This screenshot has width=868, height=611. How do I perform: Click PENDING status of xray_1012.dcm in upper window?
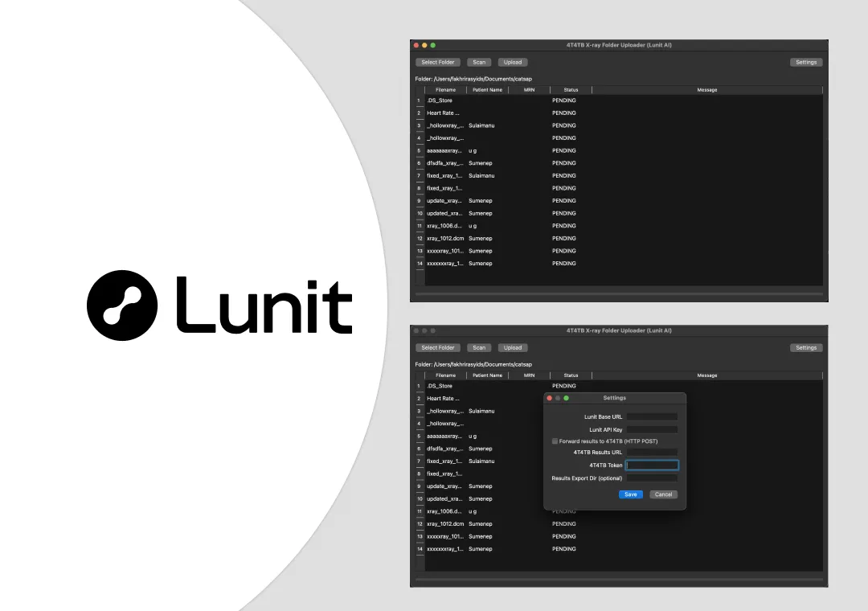coord(563,238)
